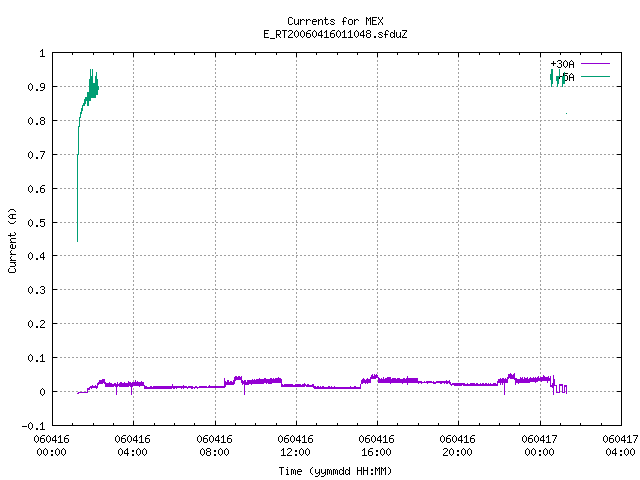
Task: Click the y-axis tick label "0.4"
Action: click(36, 256)
